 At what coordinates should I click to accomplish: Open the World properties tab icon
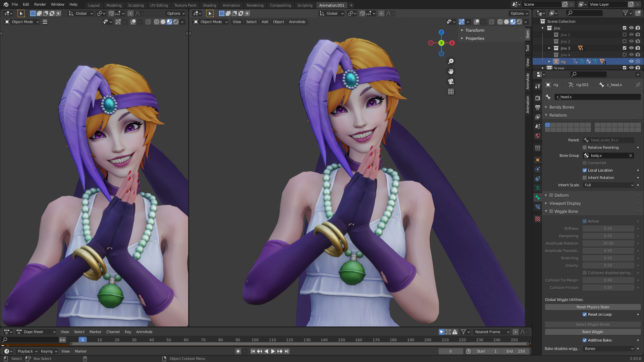click(538, 136)
